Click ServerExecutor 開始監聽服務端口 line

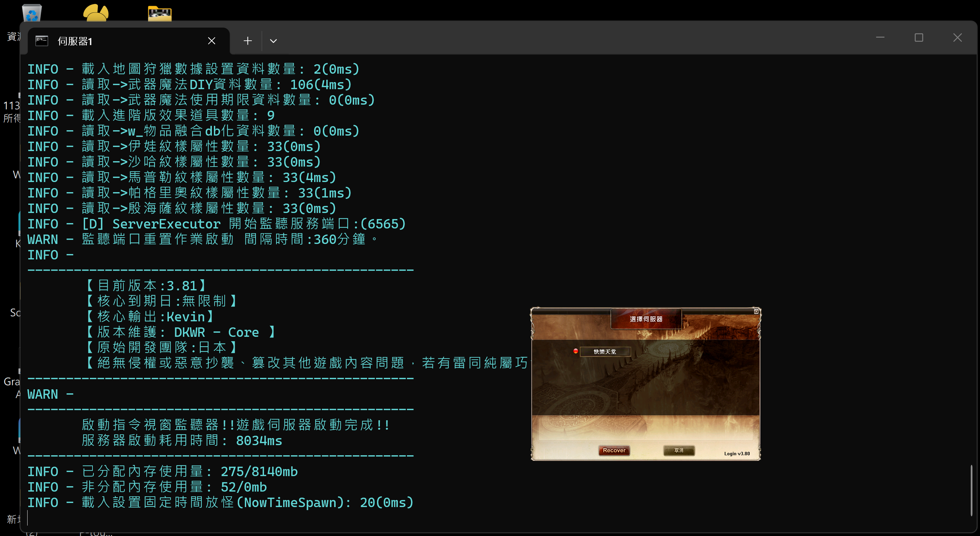(217, 224)
